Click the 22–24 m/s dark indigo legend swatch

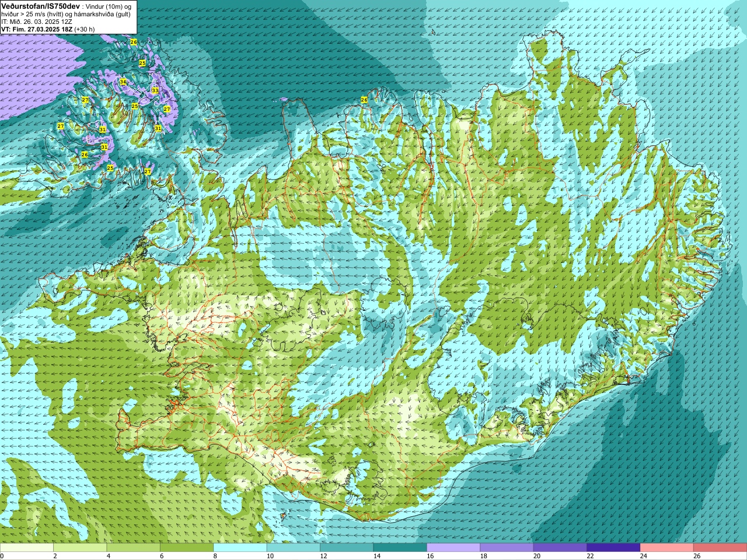(613, 547)
